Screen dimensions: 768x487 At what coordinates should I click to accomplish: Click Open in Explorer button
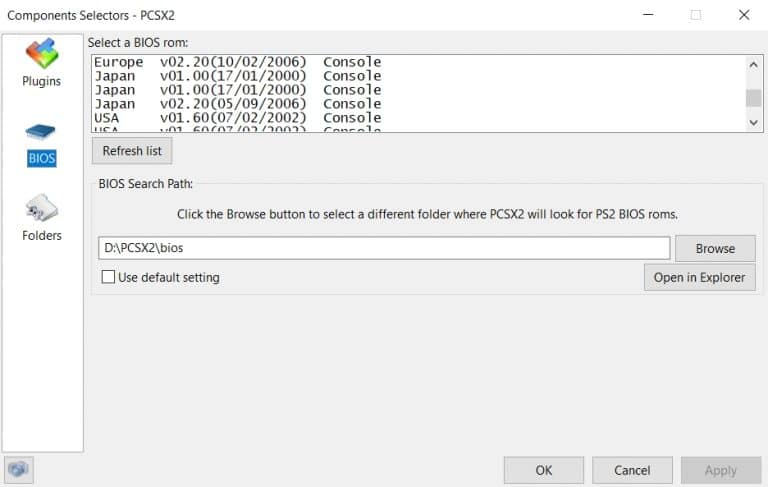(x=699, y=277)
